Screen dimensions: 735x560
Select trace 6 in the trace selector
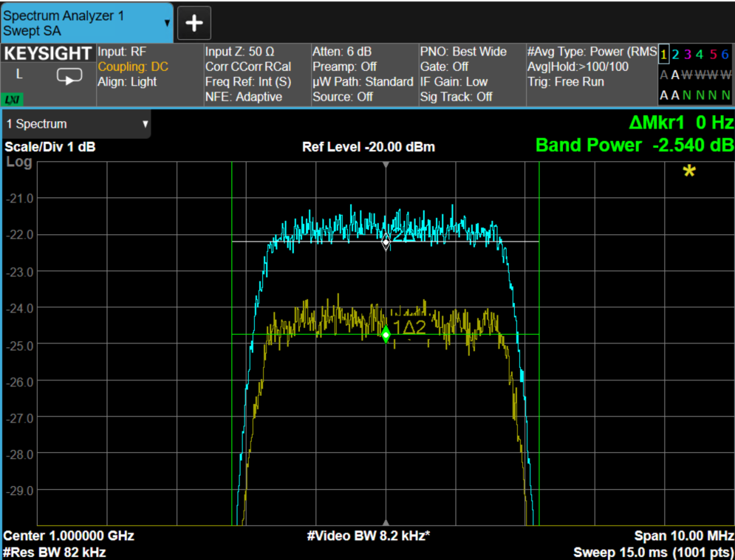tap(725, 55)
